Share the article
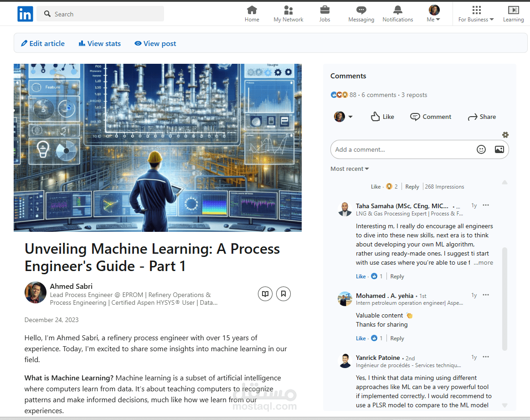530x420 pixels. 482,117
